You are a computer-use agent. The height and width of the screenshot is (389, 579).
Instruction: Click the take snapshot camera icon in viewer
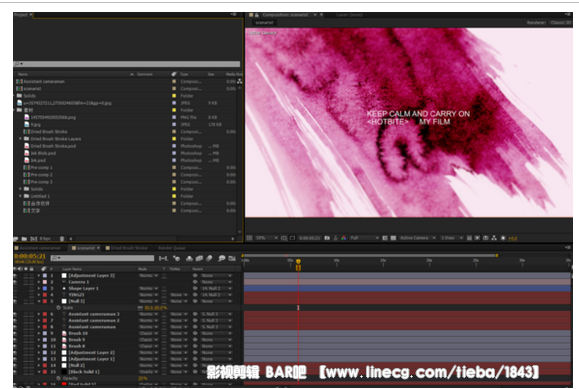327,238
